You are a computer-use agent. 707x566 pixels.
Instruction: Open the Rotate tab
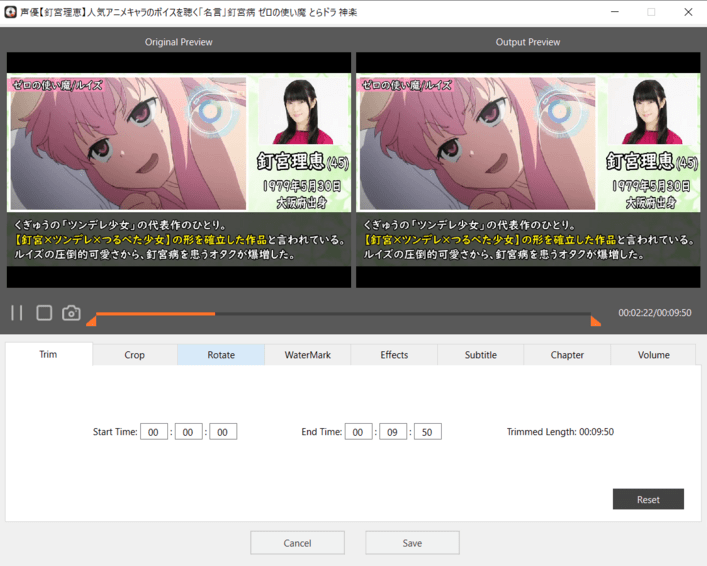[221, 355]
